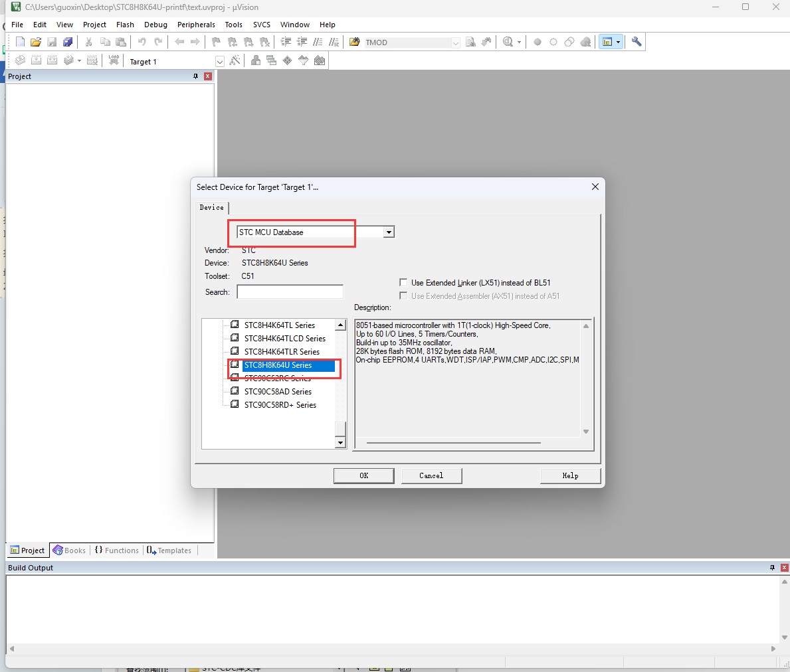Close Select Device dialog with X
The width and height of the screenshot is (790, 672).
point(595,187)
